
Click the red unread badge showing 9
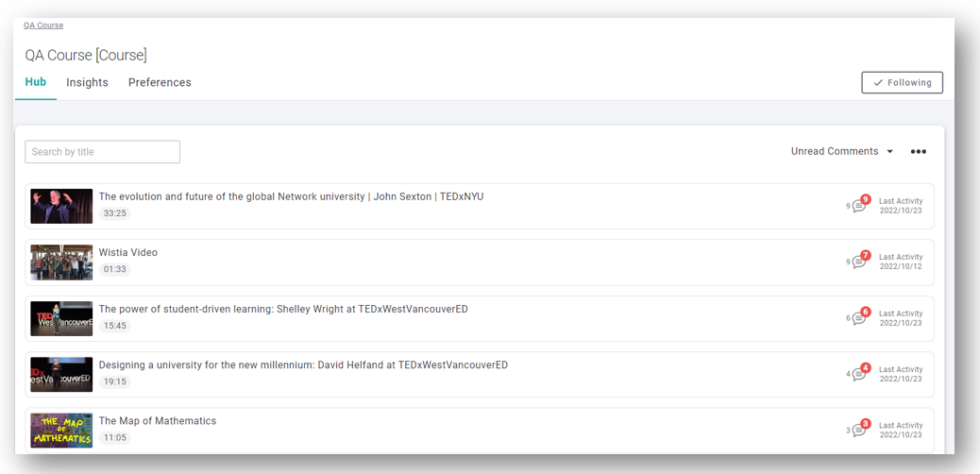coord(866,199)
